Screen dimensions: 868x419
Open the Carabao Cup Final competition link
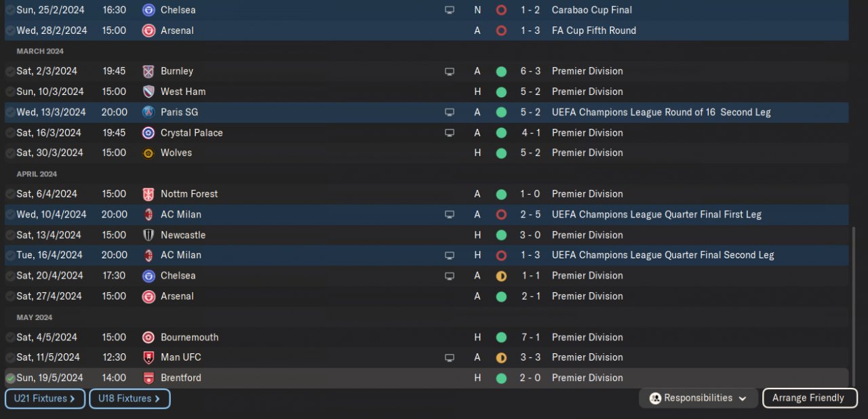(591, 10)
